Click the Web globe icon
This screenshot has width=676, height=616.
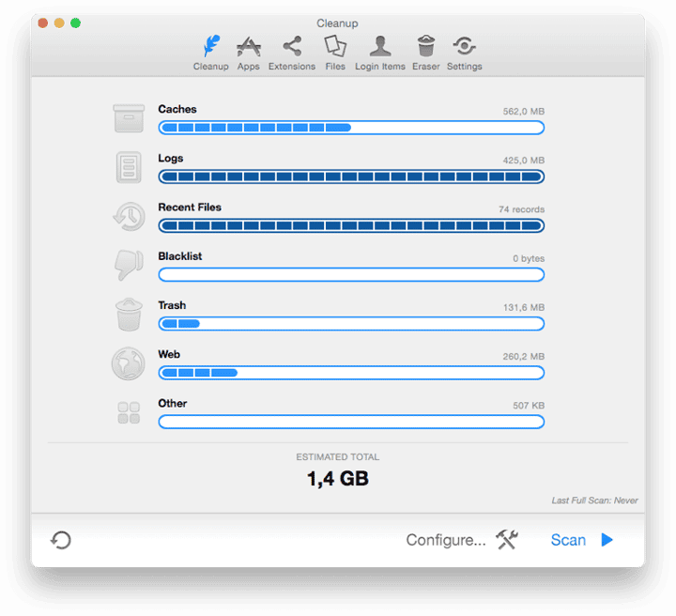(129, 363)
